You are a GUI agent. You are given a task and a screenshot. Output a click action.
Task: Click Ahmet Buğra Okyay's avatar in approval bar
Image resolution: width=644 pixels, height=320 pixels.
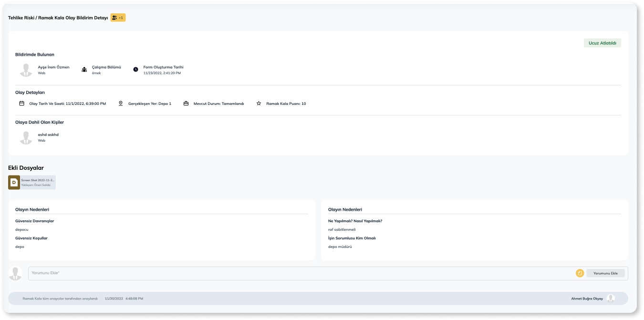click(611, 299)
